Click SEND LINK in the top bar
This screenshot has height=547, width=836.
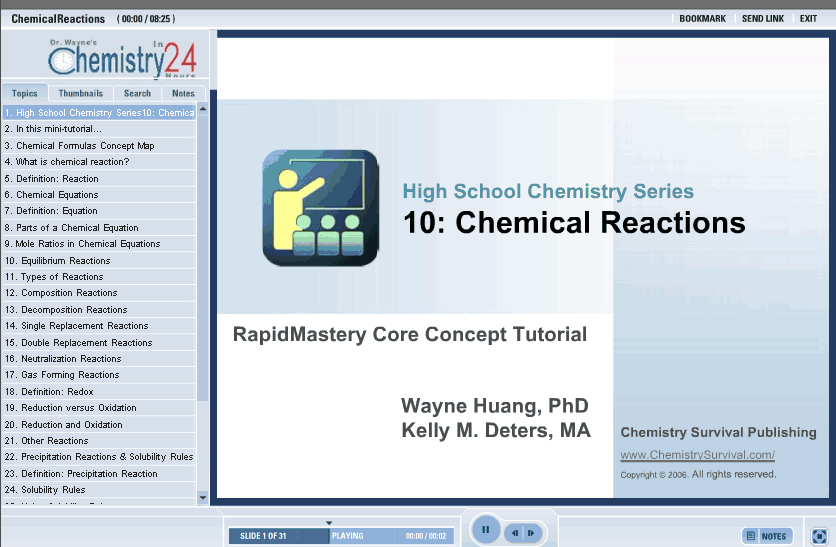point(763,19)
